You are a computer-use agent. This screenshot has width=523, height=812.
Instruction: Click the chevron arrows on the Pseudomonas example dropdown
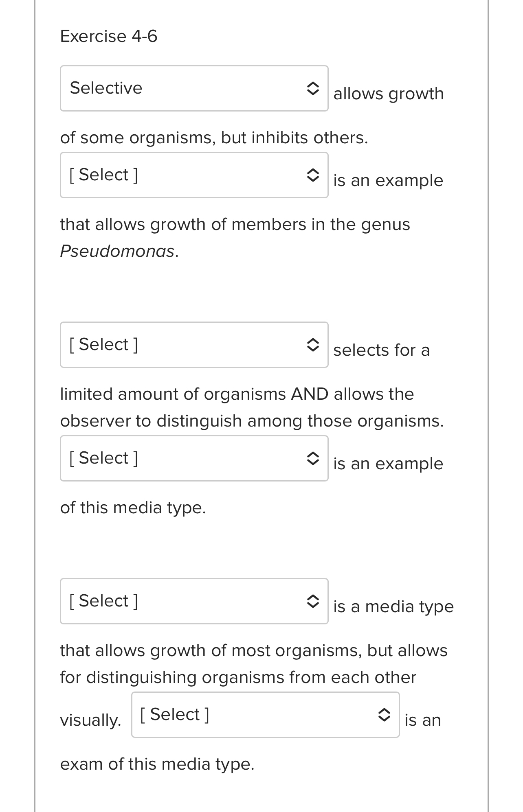[312, 175]
